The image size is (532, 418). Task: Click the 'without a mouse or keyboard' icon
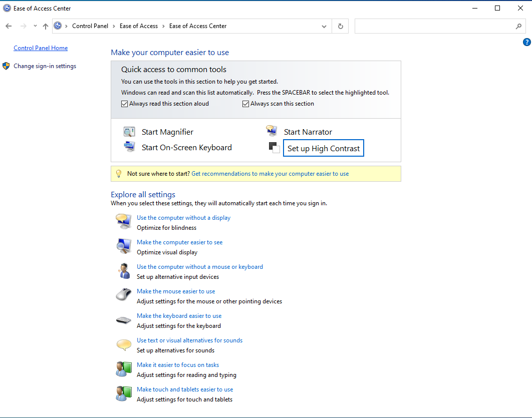tap(124, 271)
